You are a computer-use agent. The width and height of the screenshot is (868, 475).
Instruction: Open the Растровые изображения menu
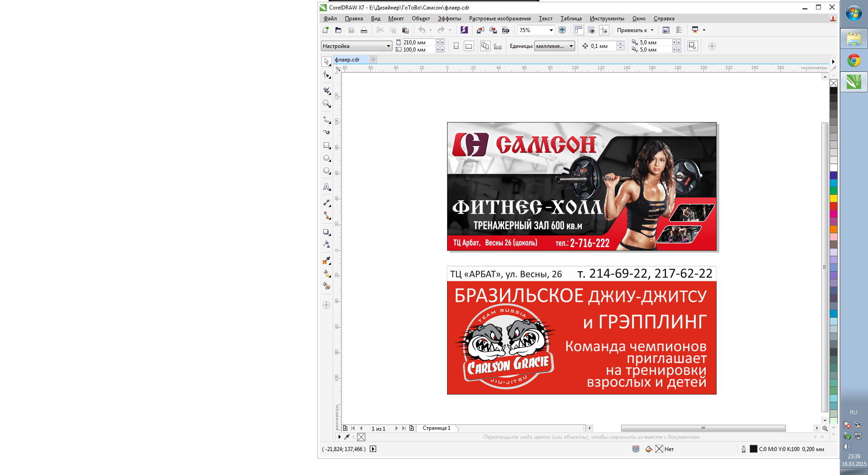(x=500, y=19)
